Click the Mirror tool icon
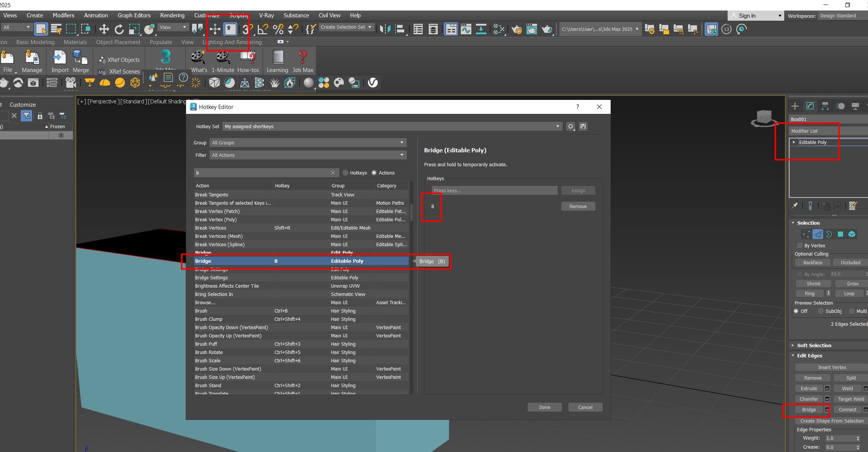Viewport: 868px width, 452px height. coord(385,29)
